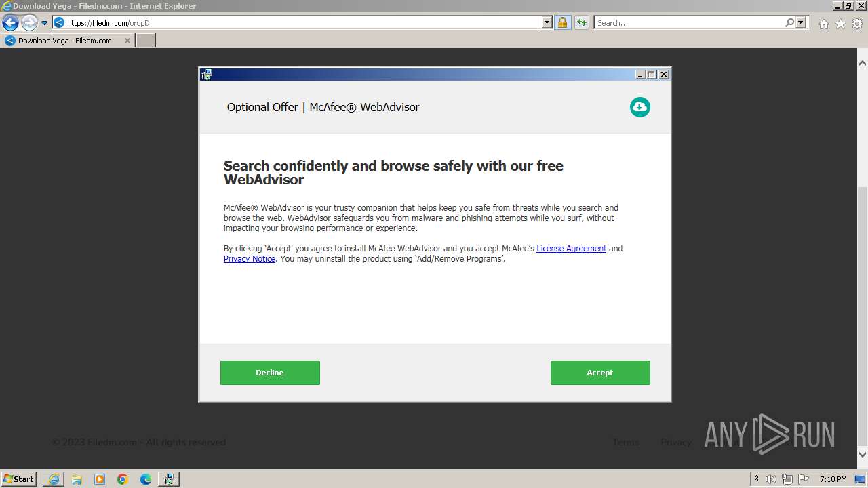Image resolution: width=868 pixels, height=488 pixels.
Task: Click the IE search box
Action: pos(688,23)
